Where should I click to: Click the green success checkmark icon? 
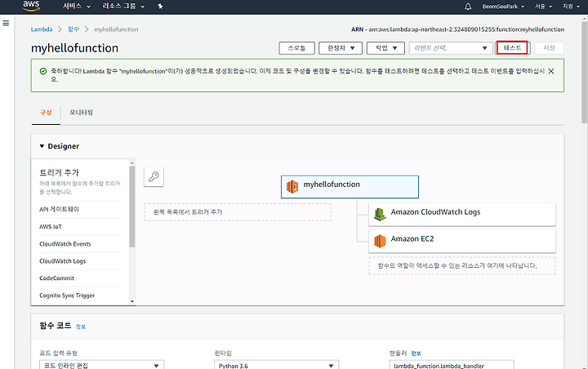pos(43,71)
